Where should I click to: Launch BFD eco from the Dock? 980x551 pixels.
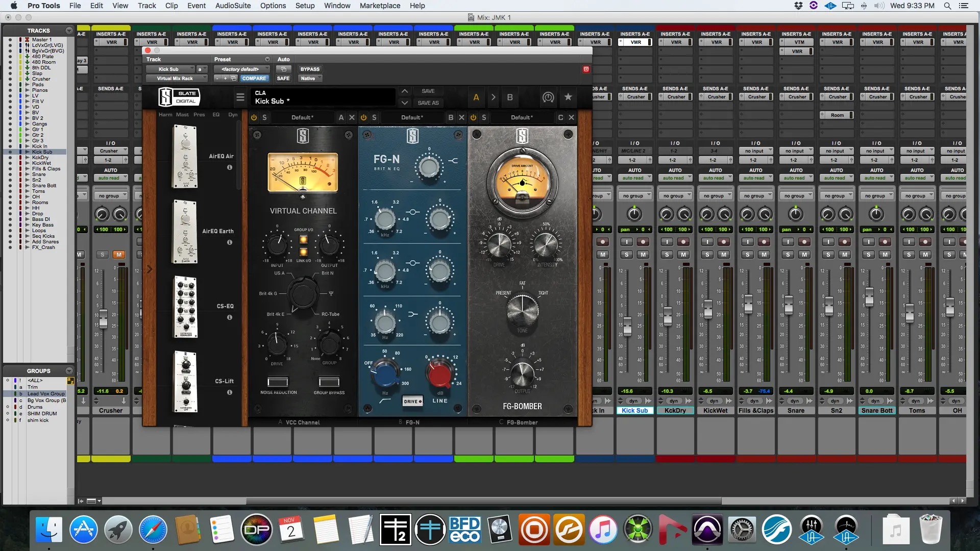point(464,530)
